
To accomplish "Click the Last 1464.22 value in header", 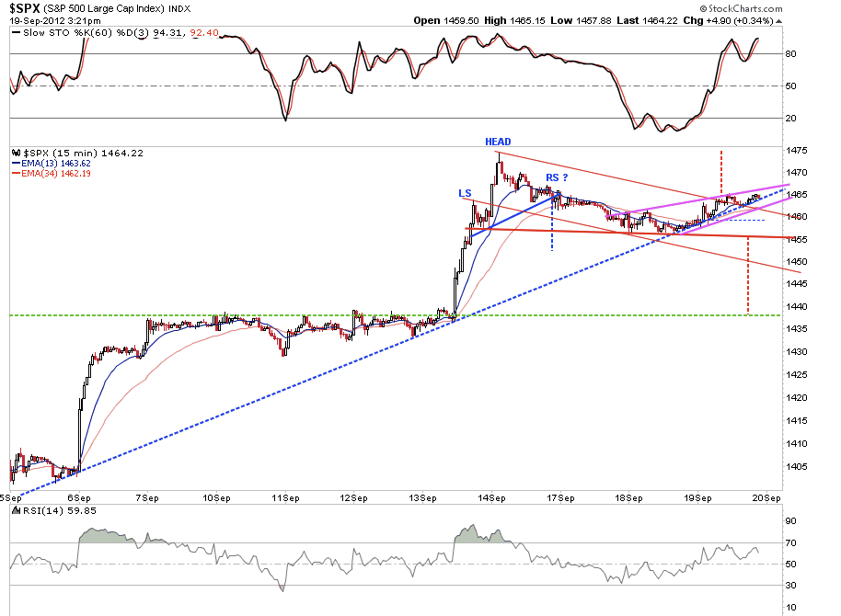I will pos(647,21).
